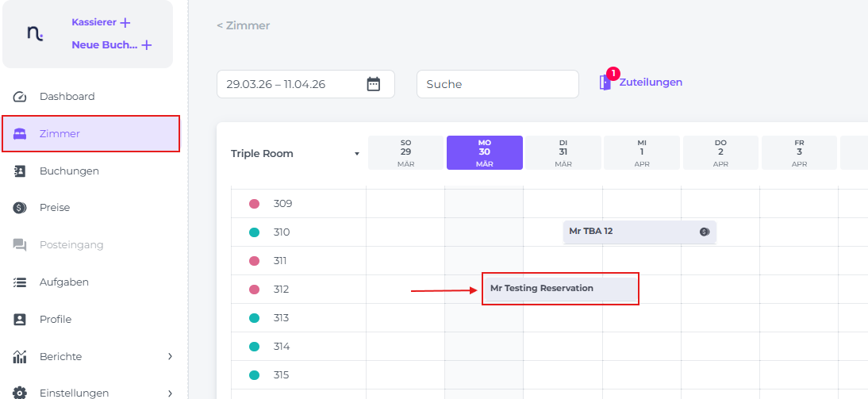Expand the Einstellungen submenu chevron
Viewport: 868px width, 399px height.
[x=170, y=393]
